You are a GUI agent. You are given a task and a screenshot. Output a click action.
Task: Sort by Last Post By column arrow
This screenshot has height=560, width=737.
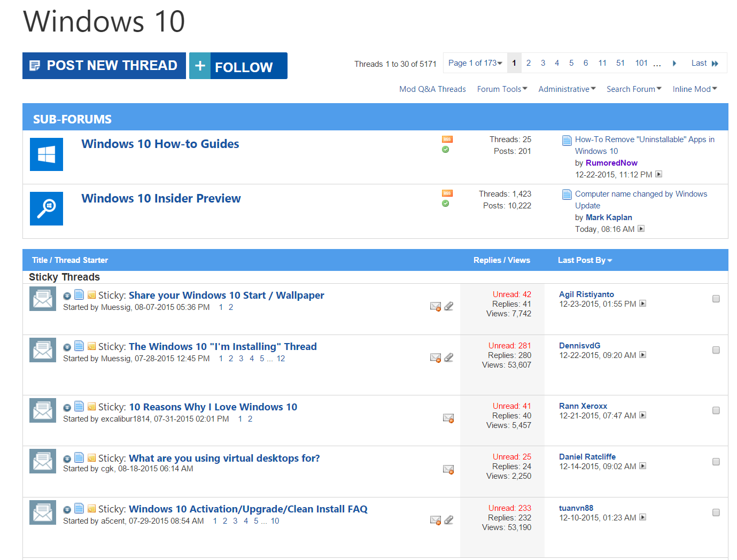click(x=610, y=261)
